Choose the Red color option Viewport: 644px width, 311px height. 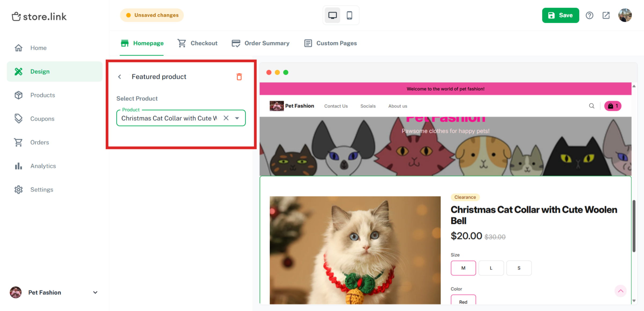tap(463, 302)
